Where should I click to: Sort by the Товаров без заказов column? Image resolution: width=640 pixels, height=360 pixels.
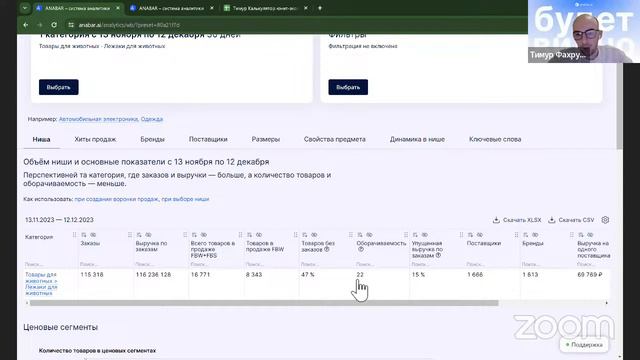pyautogui.click(x=304, y=235)
